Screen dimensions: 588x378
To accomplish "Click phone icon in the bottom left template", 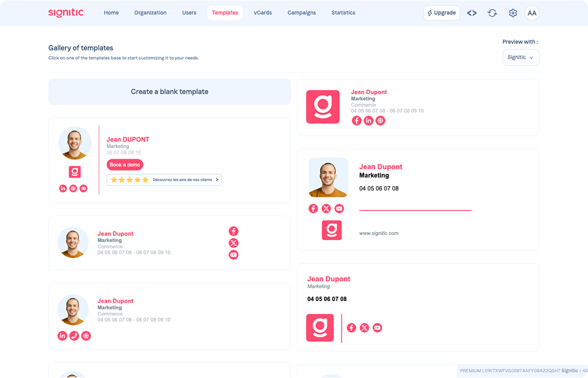I will tap(74, 336).
